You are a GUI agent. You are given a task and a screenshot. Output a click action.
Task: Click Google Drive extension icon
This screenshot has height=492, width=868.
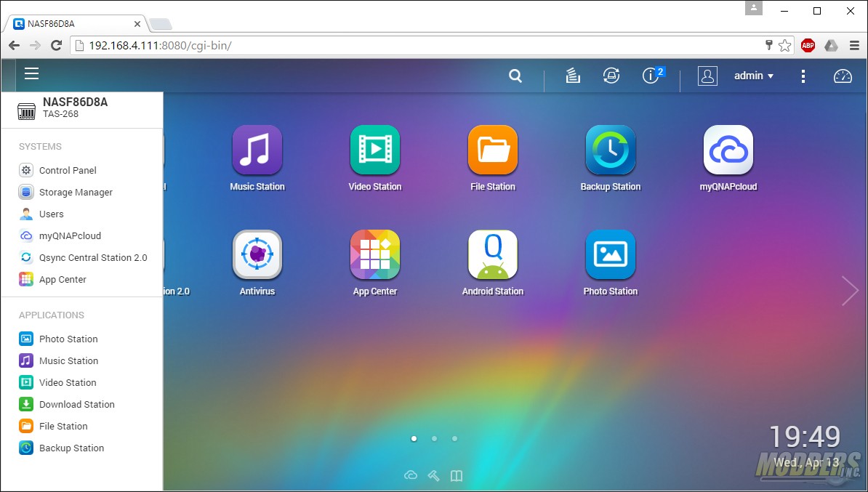(831, 45)
